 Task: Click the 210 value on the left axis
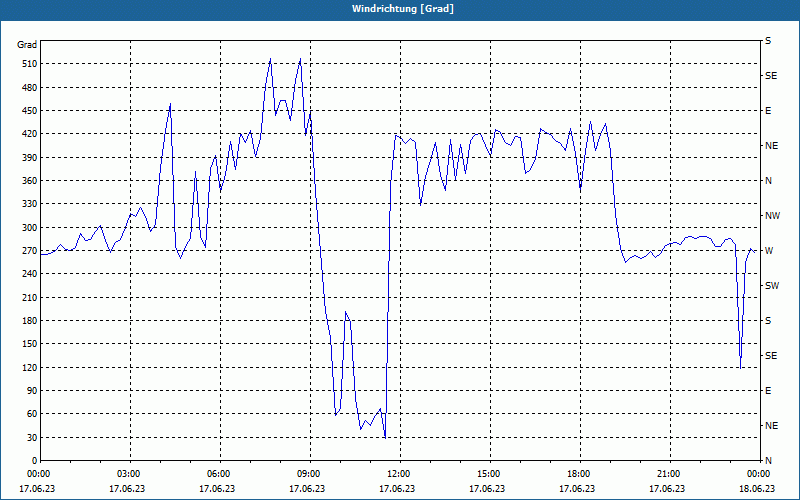(x=30, y=298)
